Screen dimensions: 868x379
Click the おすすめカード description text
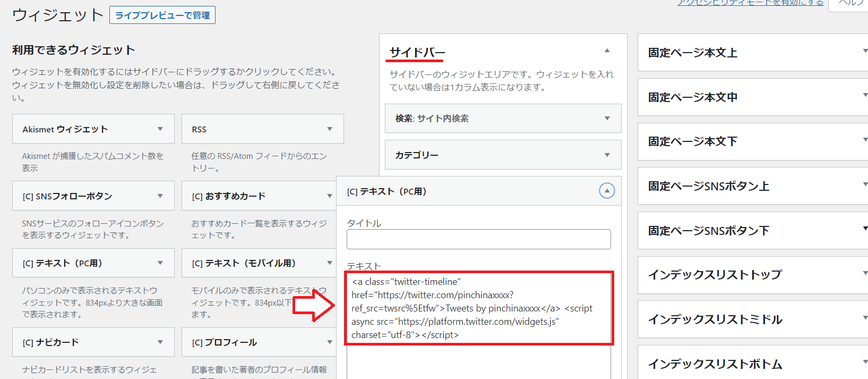(259, 229)
